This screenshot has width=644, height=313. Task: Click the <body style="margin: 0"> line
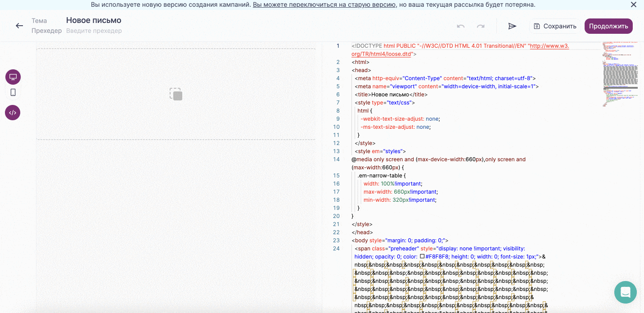coord(400,240)
